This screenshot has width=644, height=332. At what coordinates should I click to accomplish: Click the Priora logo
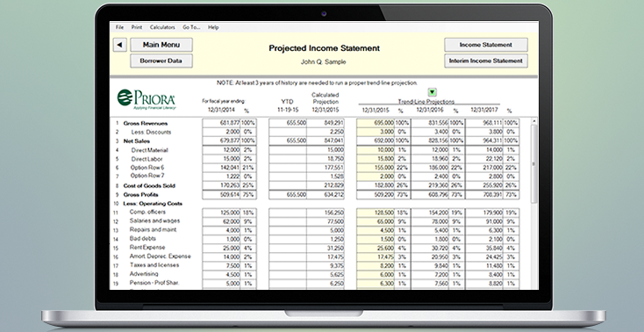coord(147,99)
